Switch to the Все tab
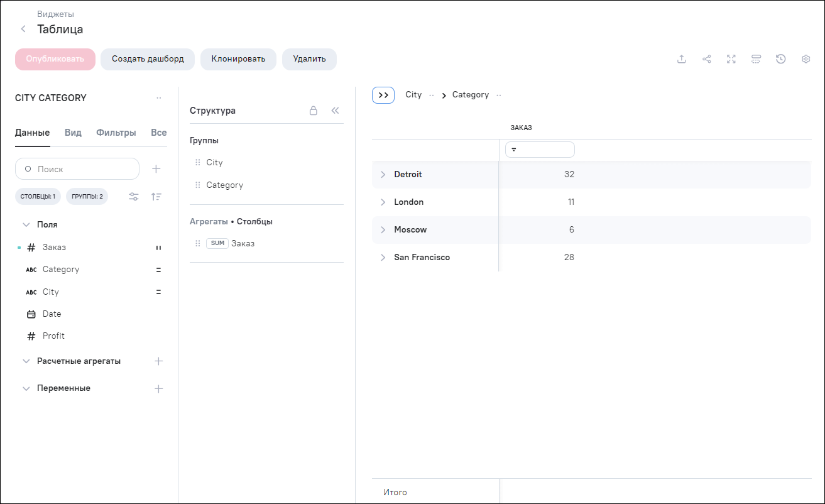 [159, 133]
